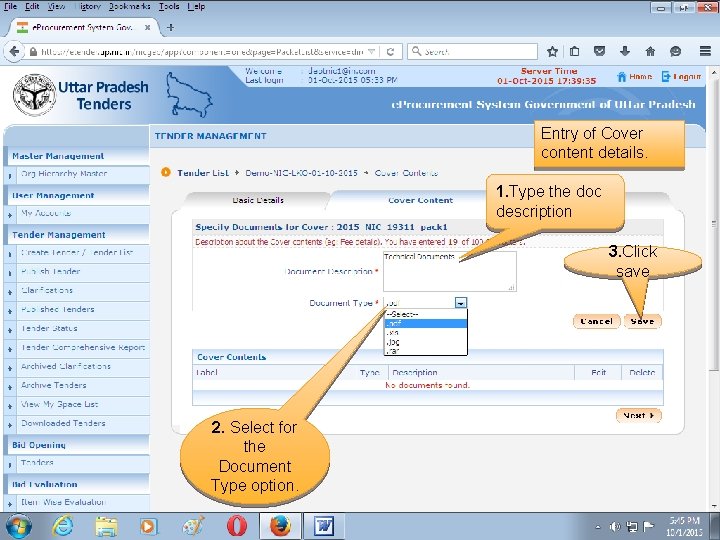Click the Cancel button
The image size is (720, 540).
coord(596,321)
